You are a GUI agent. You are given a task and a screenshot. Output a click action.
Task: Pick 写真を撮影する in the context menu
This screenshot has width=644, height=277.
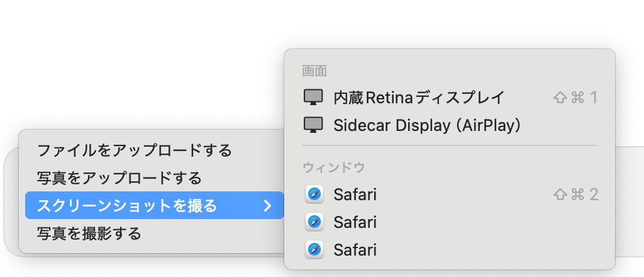[x=89, y=234]
